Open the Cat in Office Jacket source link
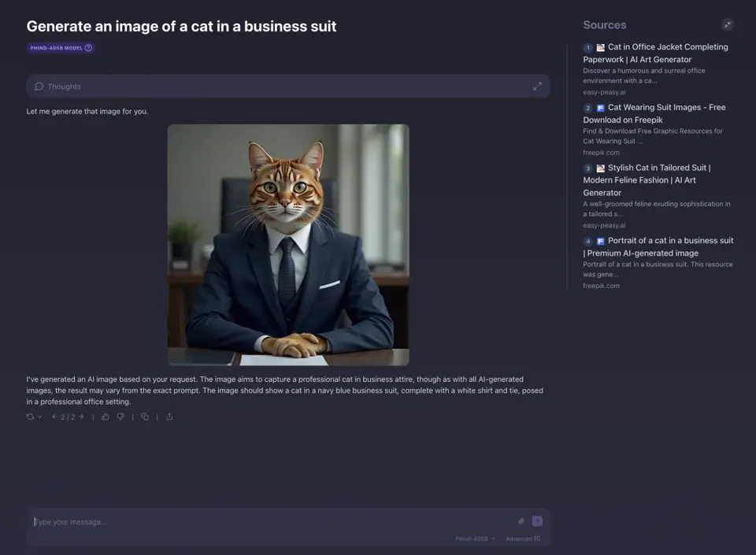The width and height of the screenshot is (756, 555). 656,53
